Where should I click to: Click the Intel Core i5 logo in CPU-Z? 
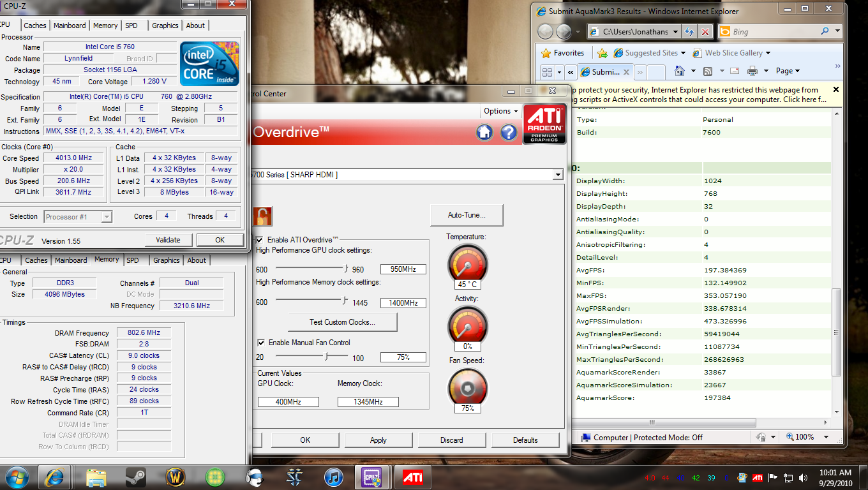point(210,64)
